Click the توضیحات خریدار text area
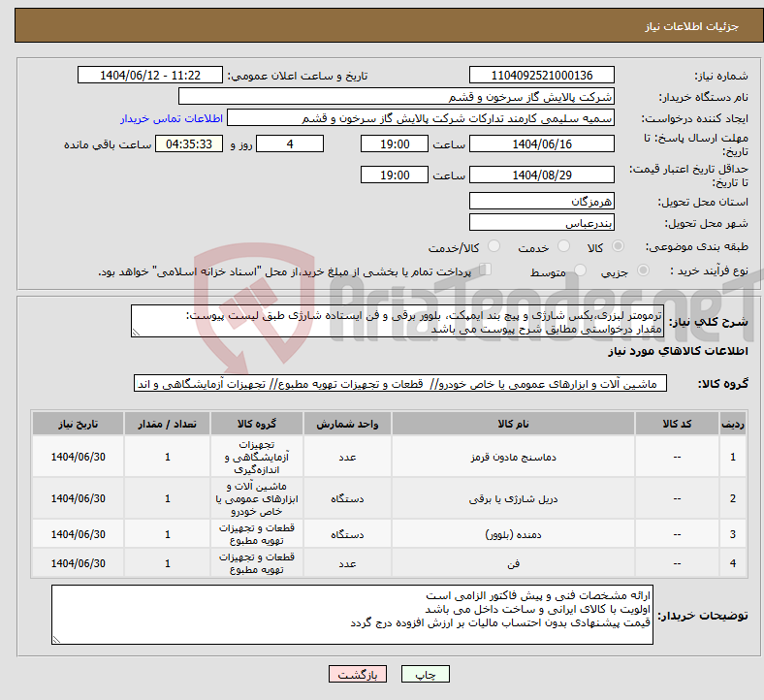 tap(352, 616)
